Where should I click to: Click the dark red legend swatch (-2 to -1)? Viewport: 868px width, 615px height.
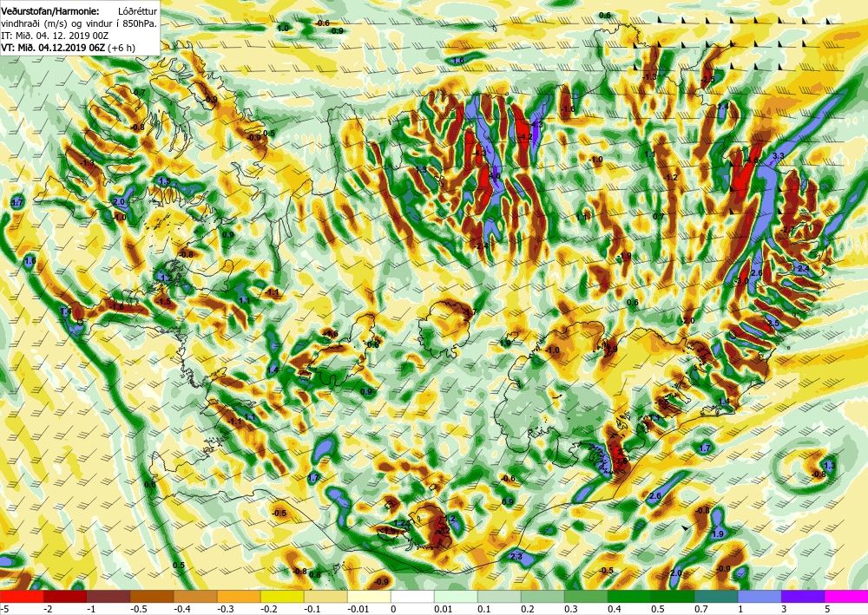(65, 596)
